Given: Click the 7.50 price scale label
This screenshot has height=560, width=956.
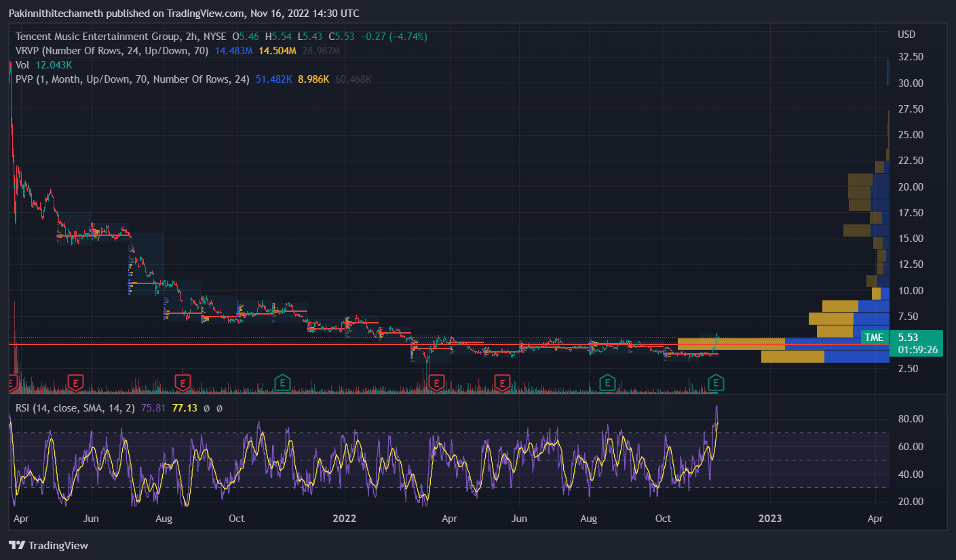Looking at the screenshot, I should (907, 317).
